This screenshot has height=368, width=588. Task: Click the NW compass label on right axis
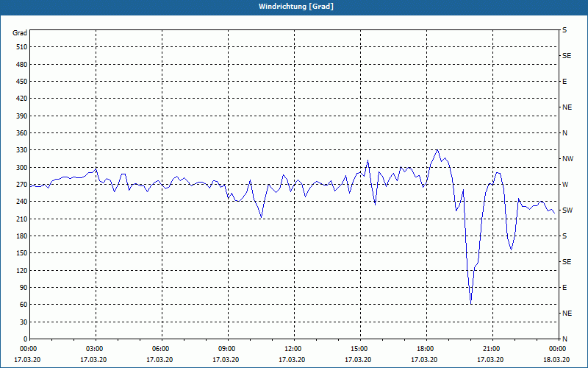coord(567,159)
